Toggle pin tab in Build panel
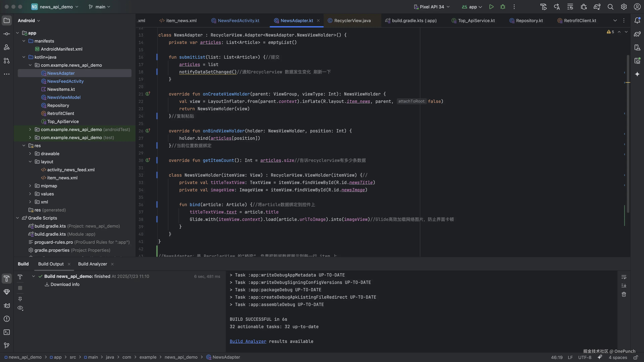 pyautogui.click(x=20, y=299)
